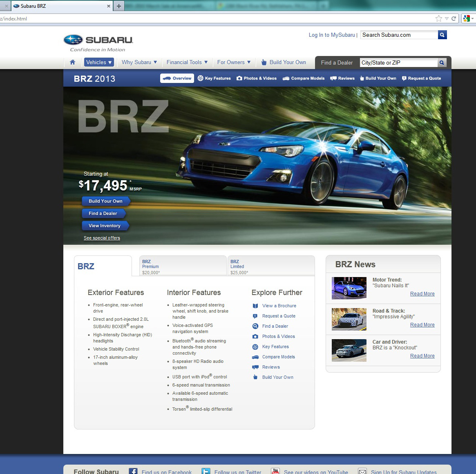Click Log In to MySubaru link
This screenshot has width=476, height=474.
[x=332, y=35]
